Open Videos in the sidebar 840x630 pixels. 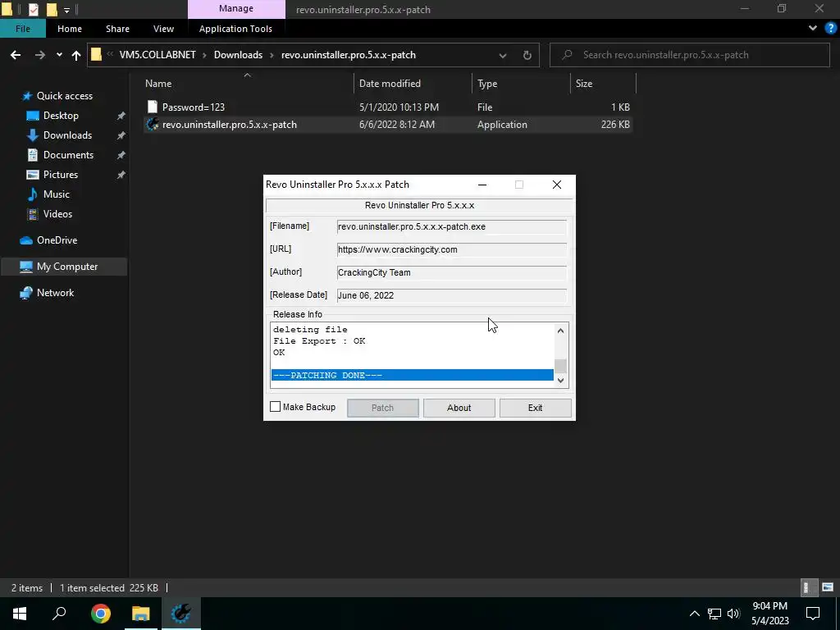point(57,214)
